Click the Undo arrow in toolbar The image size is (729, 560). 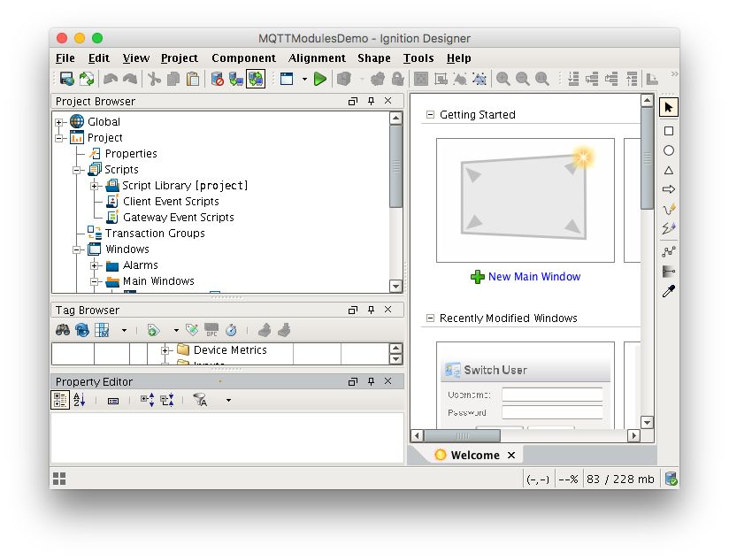click(111, 79)
